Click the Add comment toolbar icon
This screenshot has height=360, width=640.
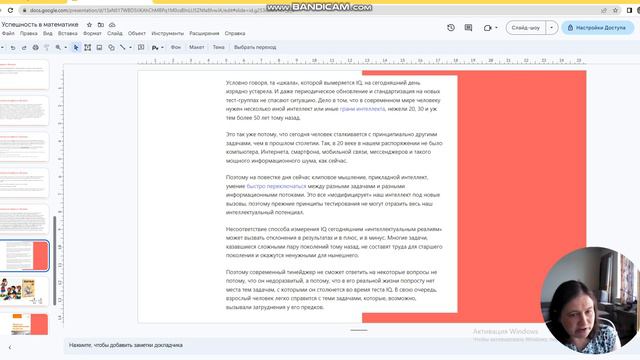(x=141, y=47)
